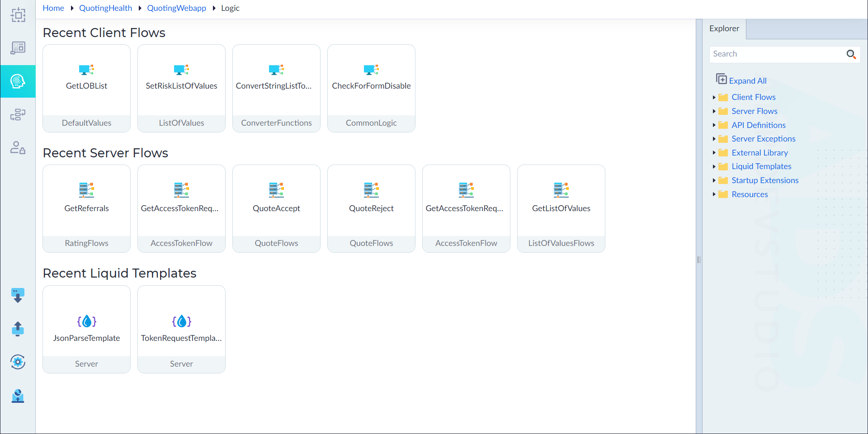
Task: Click the search magnifier icon in Explorer
Action: [851, 54]
